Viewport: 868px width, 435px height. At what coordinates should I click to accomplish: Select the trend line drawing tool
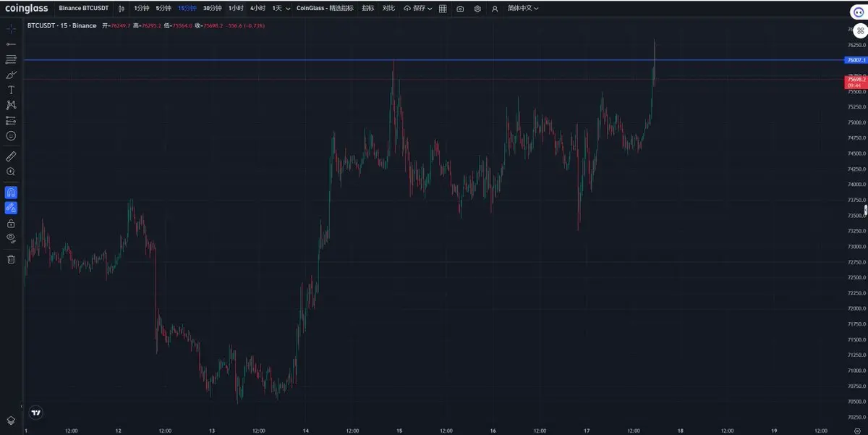click(x=11, y=44)
